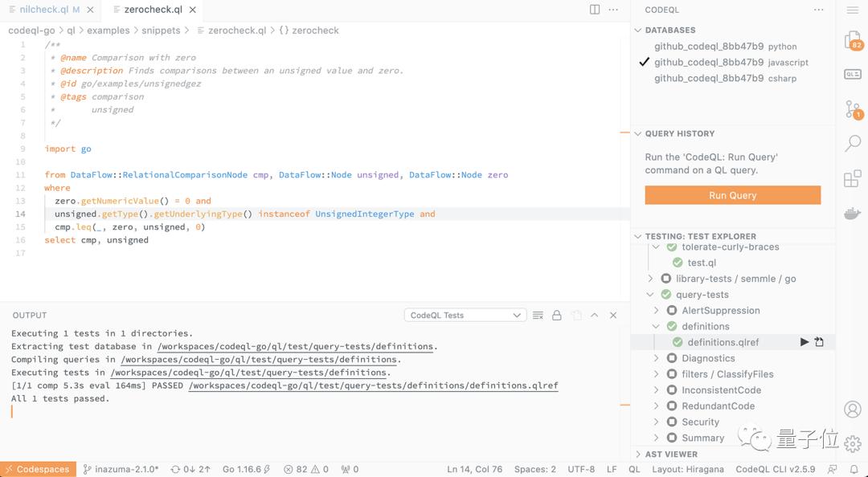The height and width of the screenshot is (477, 868).
Task: Open the Manage gear icon
Action: click(x=853, y=443)
